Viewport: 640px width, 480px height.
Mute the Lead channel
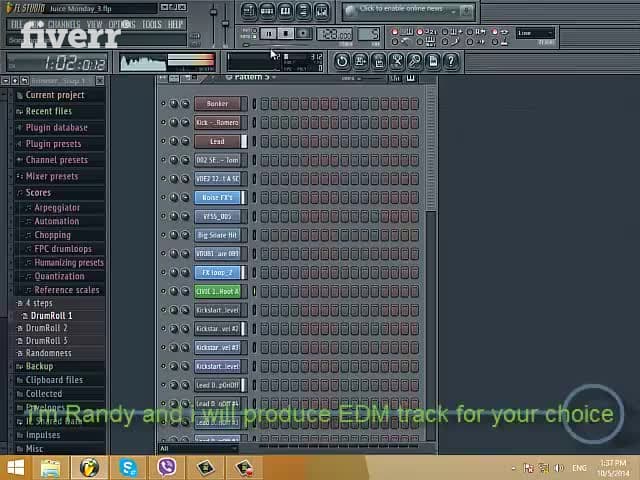tap(163, 141)
